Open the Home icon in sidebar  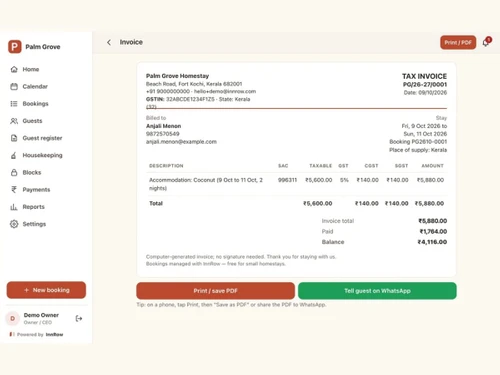coord(14,69)
